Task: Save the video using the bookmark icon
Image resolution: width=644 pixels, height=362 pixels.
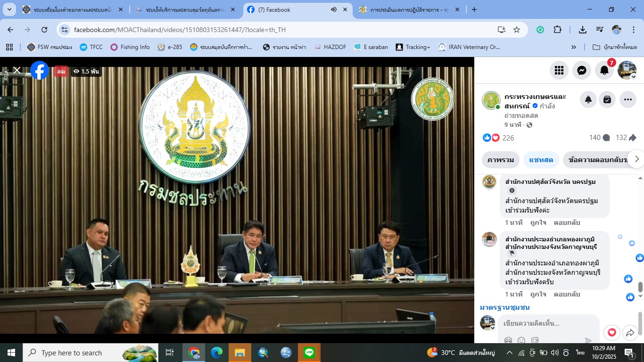Action: (x=607, y=99)
